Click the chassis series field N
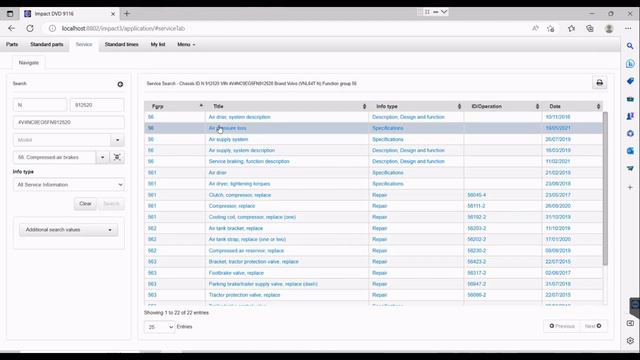Viewport: 640px width, 360px height. click(x=40, y=105)
